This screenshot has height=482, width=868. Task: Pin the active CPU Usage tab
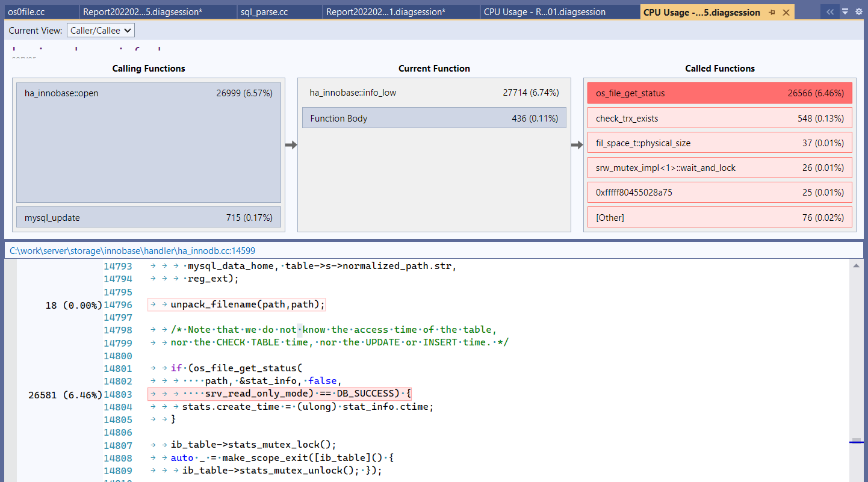click(x=772, y=13)
